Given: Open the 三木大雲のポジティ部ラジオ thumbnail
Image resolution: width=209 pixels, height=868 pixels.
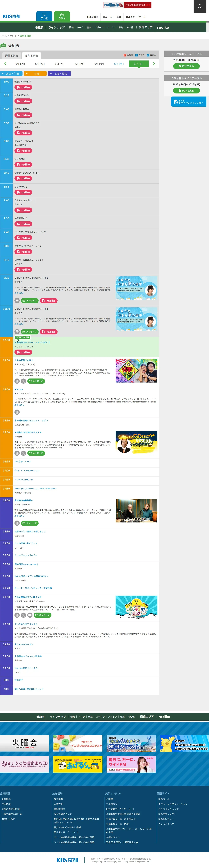Looking at the screenshot, I should point(136,608).
